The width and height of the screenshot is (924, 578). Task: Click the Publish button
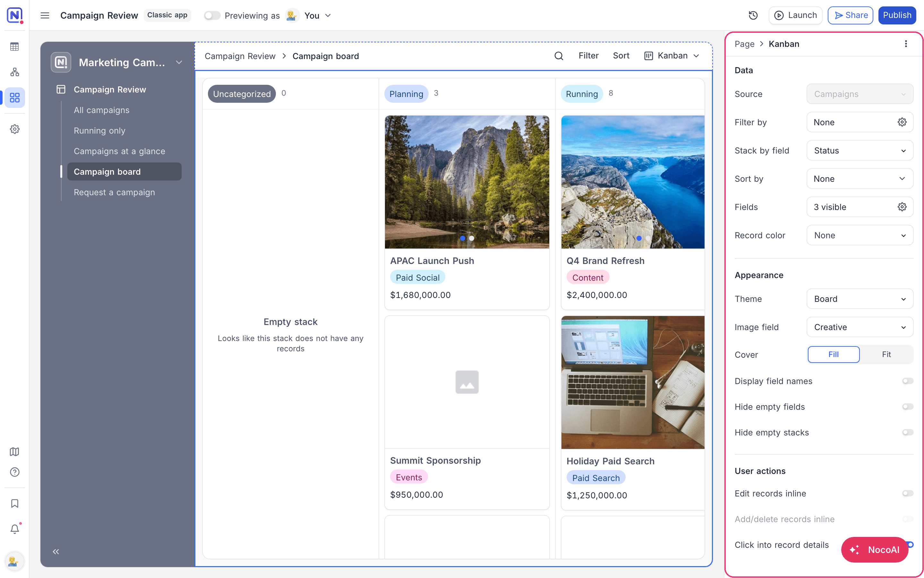(x=897, y=15)
